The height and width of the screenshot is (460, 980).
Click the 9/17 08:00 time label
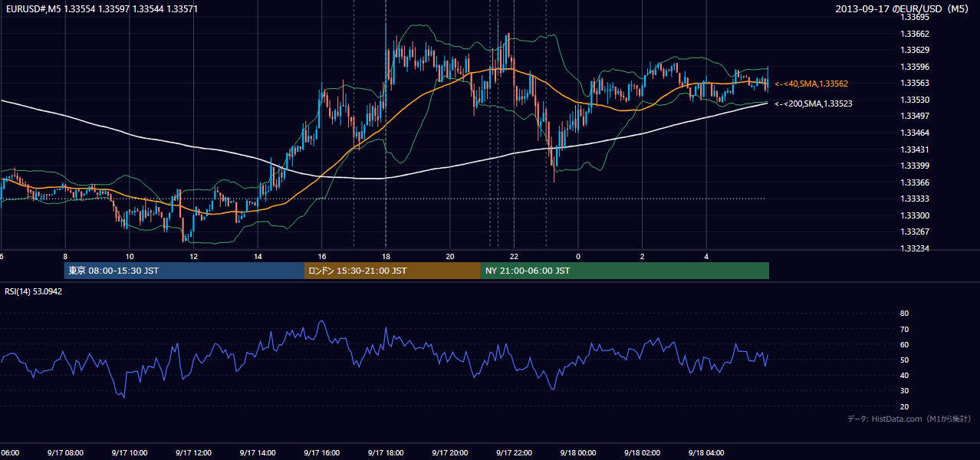(65, 453)
